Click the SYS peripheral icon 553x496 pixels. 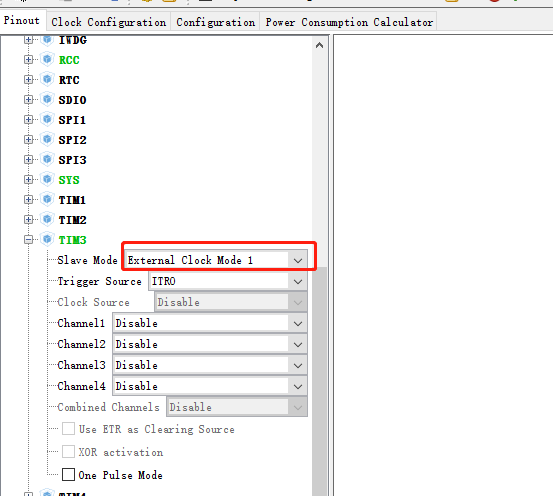tap(47, 179)
